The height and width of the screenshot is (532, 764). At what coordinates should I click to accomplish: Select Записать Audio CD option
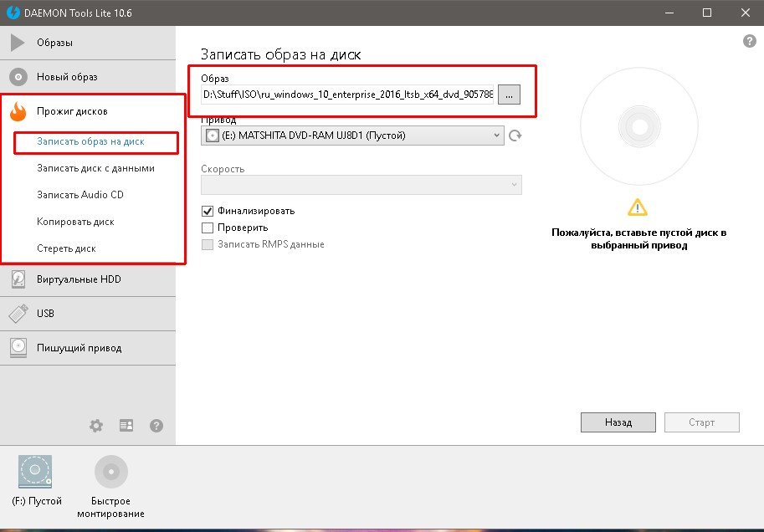[x=80, y=195]
